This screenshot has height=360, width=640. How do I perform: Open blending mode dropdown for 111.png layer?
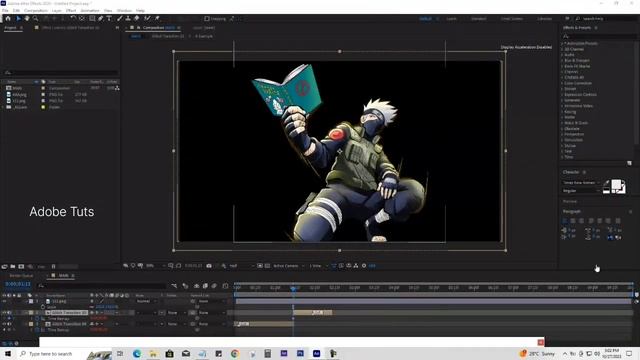[x=147, y=301]
